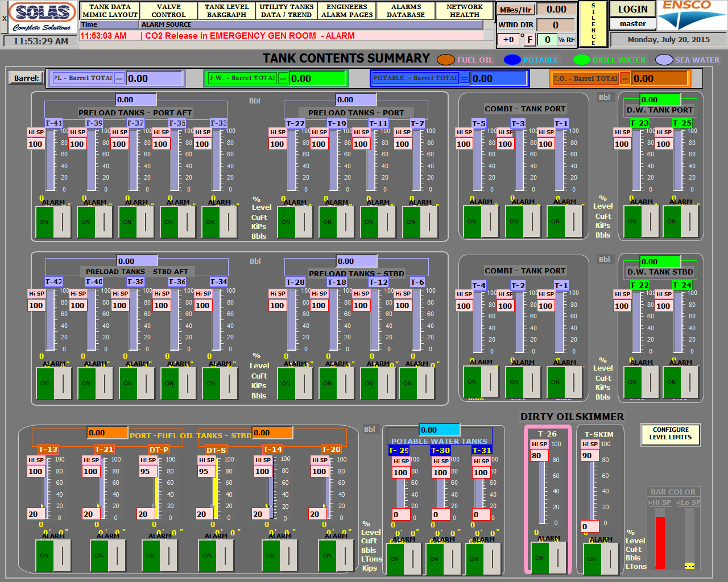728x582 pixels.
Task: Click the green Drill Water legend oval
Action: click(581, 60)
